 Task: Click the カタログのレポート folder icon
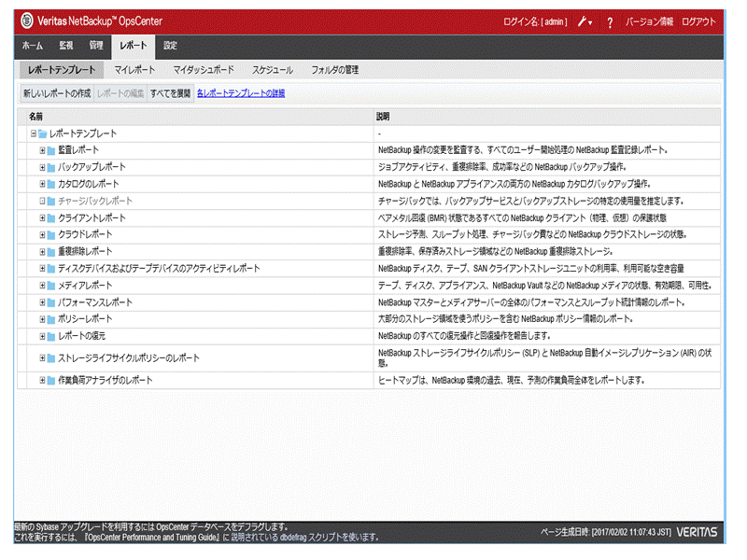click(x=51, y=184)
